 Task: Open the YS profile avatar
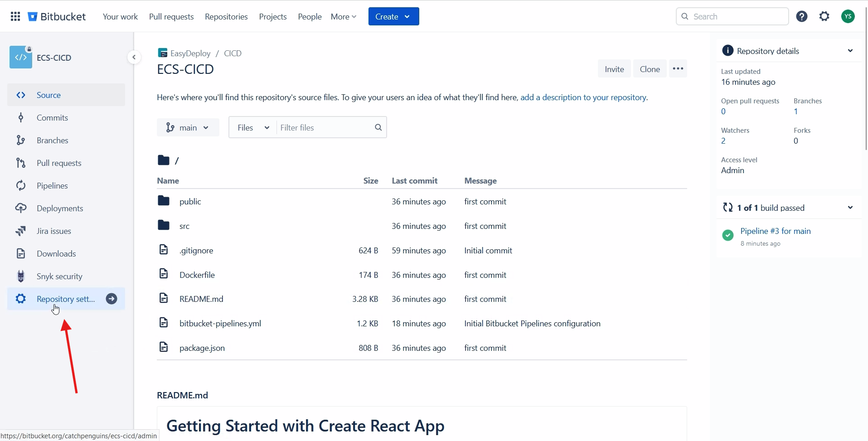pyautogui.click(x=848, y=17)
